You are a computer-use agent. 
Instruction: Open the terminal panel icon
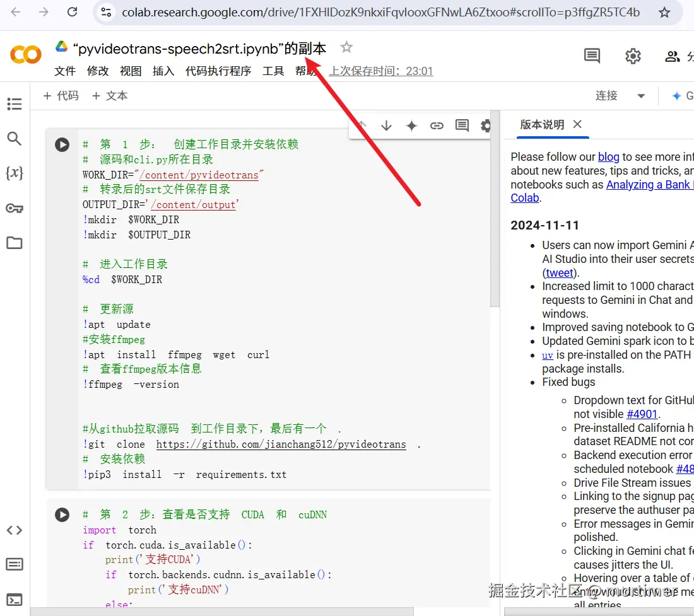[15, 600]
